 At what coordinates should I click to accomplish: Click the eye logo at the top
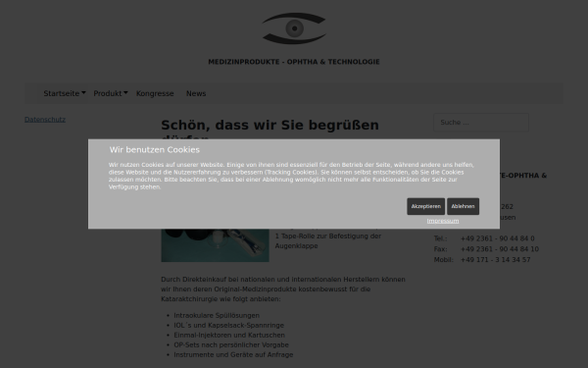click(294, 28)
